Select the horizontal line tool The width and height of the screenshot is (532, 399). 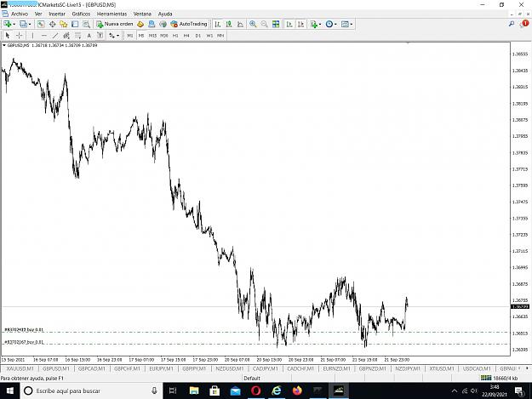click(43, 35)
